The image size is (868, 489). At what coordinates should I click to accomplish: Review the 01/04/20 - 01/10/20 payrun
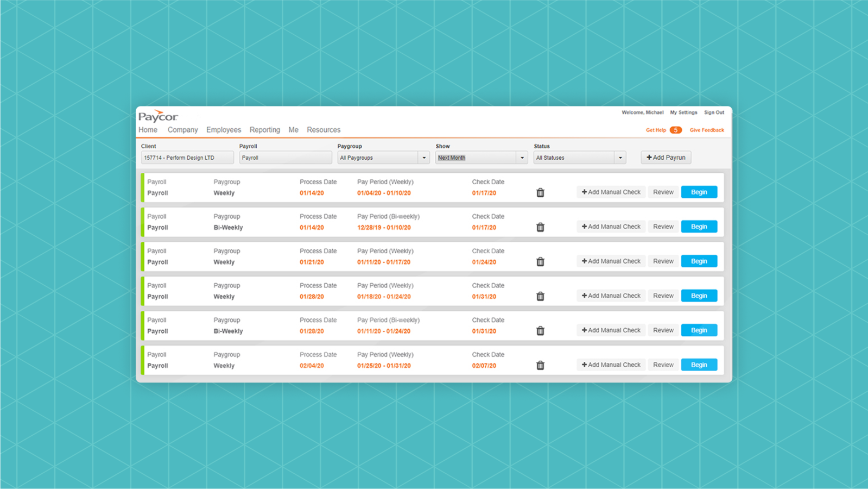tap(663, 192)
